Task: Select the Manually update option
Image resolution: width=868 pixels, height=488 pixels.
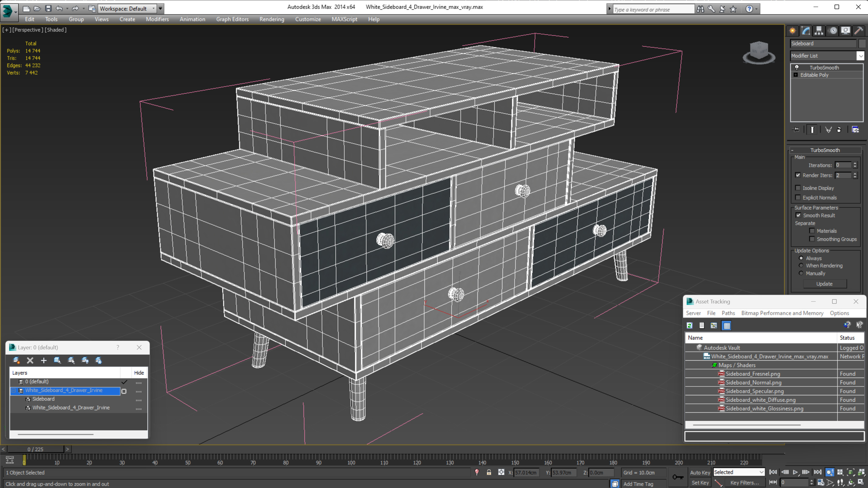Action: (801, 273)
